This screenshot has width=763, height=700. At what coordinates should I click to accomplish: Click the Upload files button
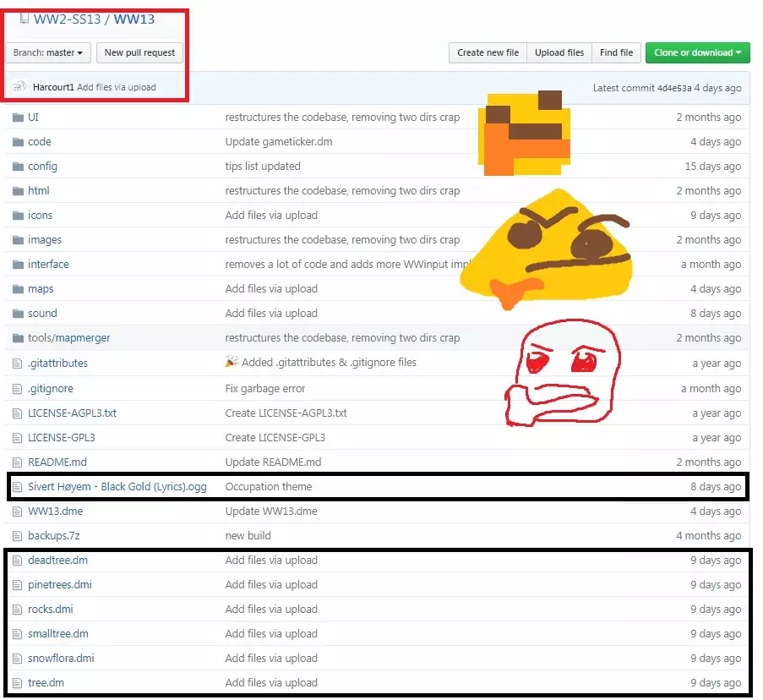point(559,52)
